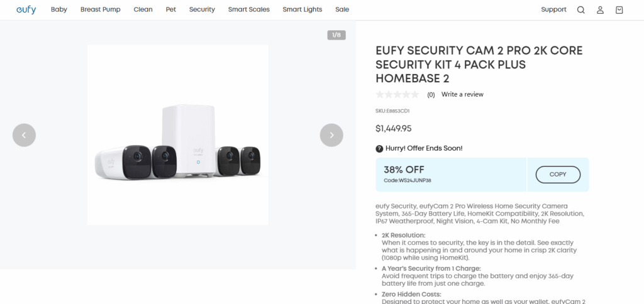Open the Baby menu

pyautogui.click(x=59, y=9)
